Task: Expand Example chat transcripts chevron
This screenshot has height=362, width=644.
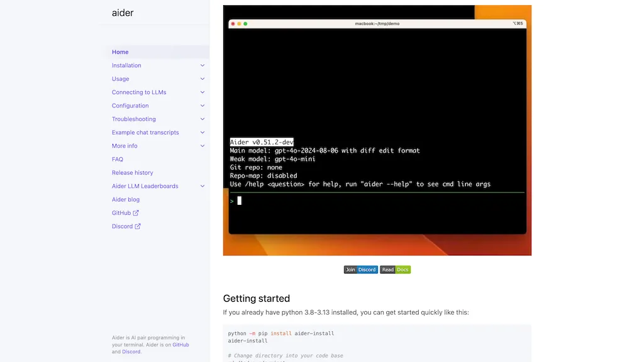Action: pos(202,133)
